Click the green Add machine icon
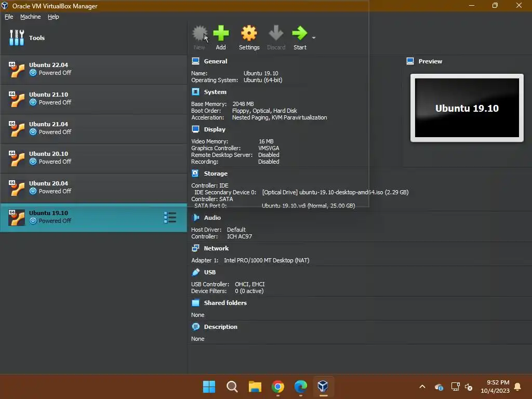The image size is (532, 399). point(221,33)
